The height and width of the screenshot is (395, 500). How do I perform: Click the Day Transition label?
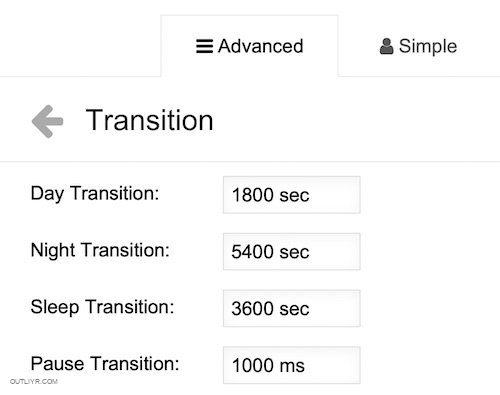95,194
